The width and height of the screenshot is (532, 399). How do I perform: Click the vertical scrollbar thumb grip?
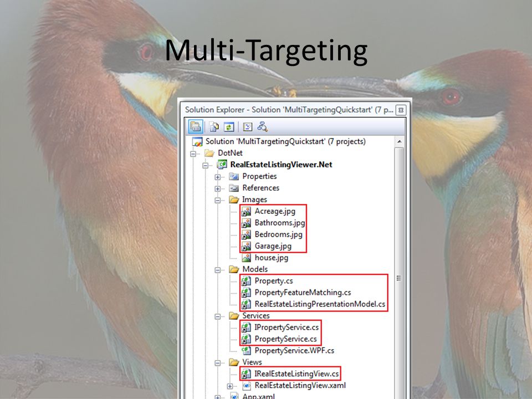pos(399,279)
